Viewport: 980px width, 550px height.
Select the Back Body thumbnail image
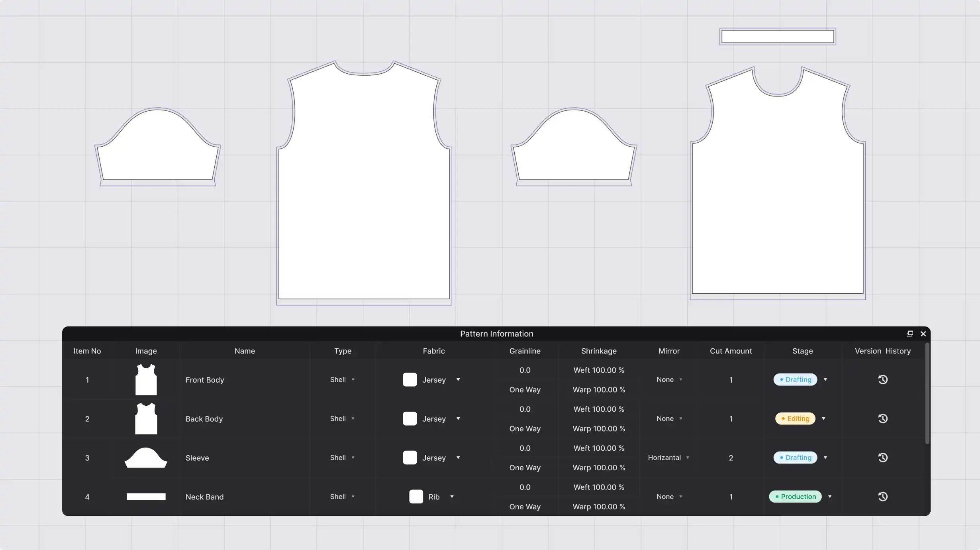(x=146, y=418)
